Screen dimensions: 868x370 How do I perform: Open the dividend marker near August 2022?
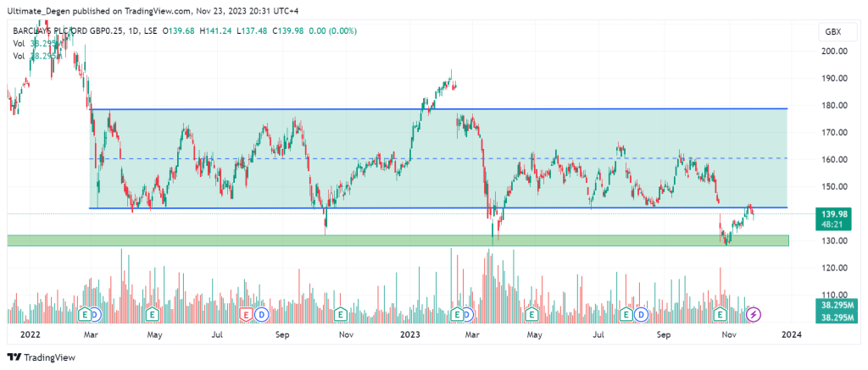coord(261,315)
